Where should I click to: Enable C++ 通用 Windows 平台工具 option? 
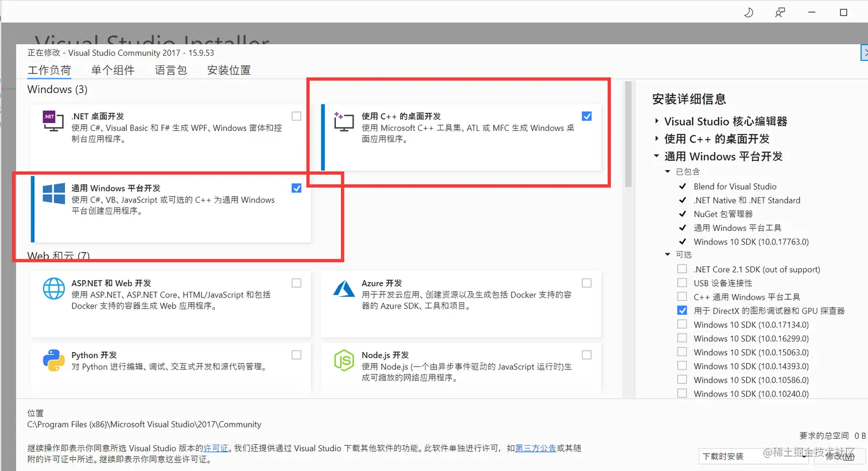coord(682,296)
